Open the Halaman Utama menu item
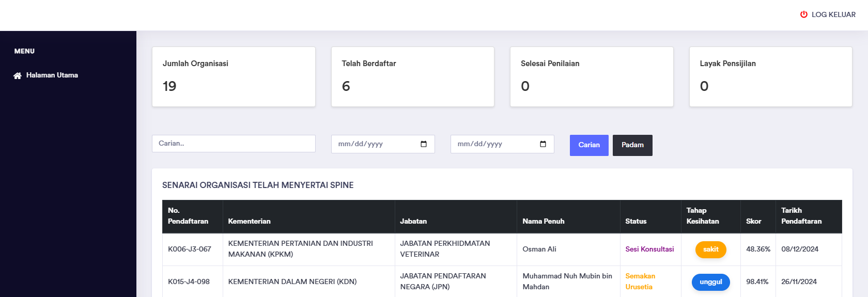Image resolution: width=868 pixels, height=297 pixels. [52, 75]
